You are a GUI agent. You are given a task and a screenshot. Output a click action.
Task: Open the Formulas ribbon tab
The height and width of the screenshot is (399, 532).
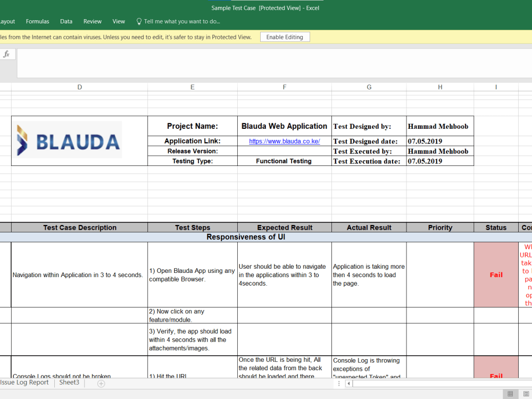pyautogui.click(x=37, y=21)
